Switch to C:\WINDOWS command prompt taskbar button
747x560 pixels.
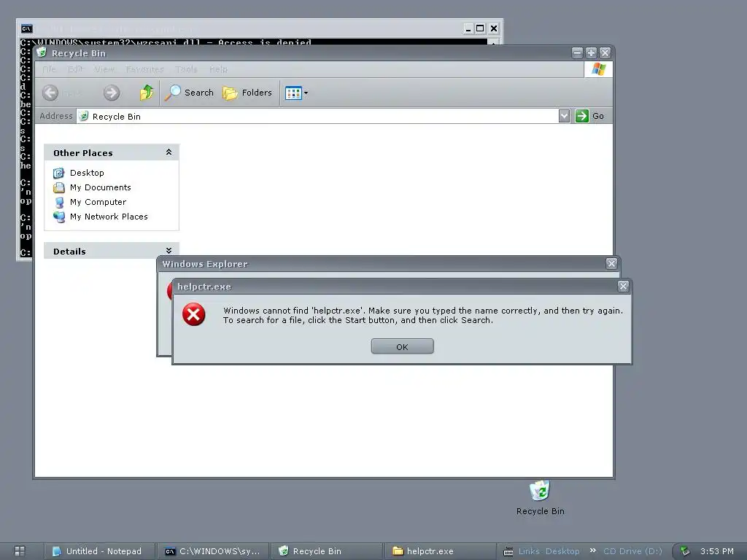pyautogui.click(x=214, y=551)
